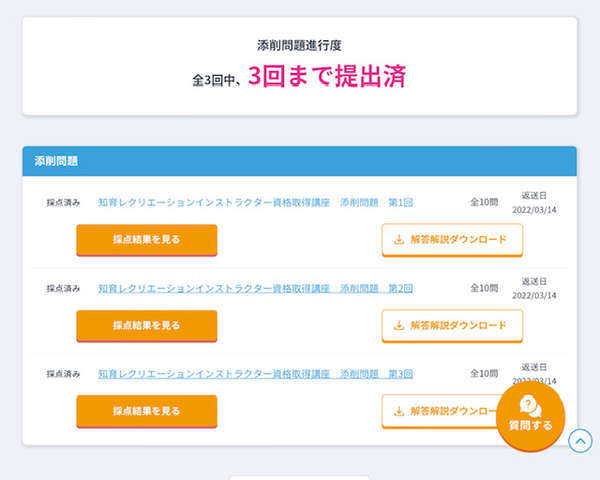The image size is (600, 480).
Task: Click the 採点済み status label for 第3回
Action: point(63,374)
